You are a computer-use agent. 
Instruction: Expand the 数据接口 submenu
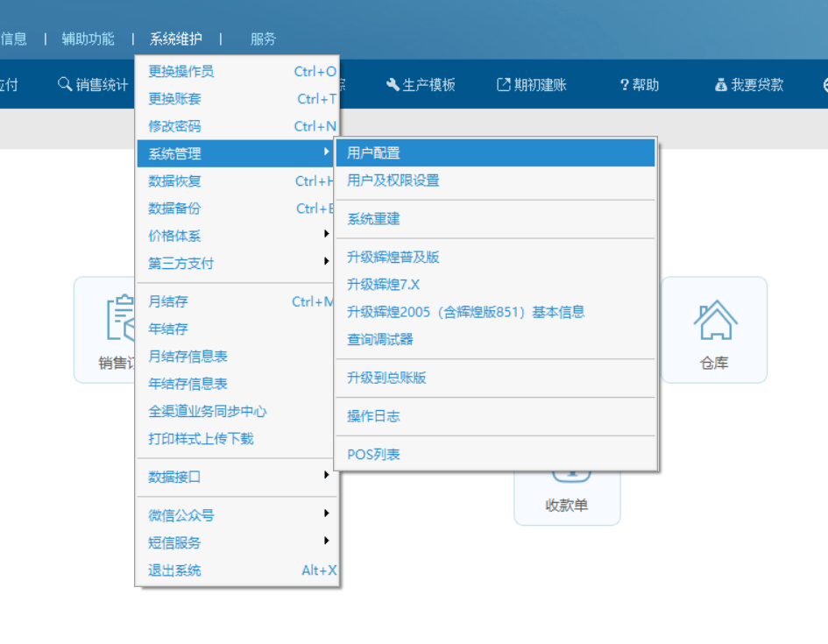[x=237, y=477]
